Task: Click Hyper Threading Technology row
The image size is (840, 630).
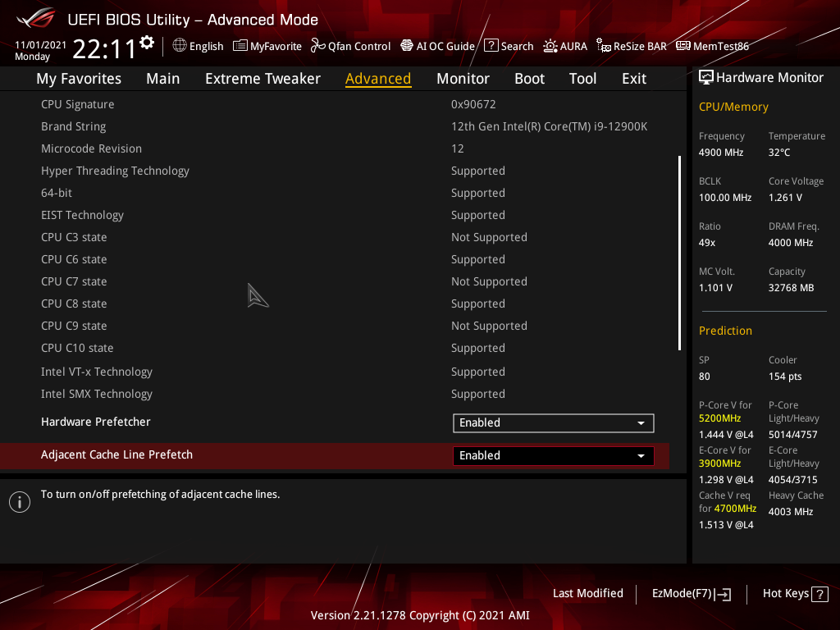Action: click(x=335, y=171)
